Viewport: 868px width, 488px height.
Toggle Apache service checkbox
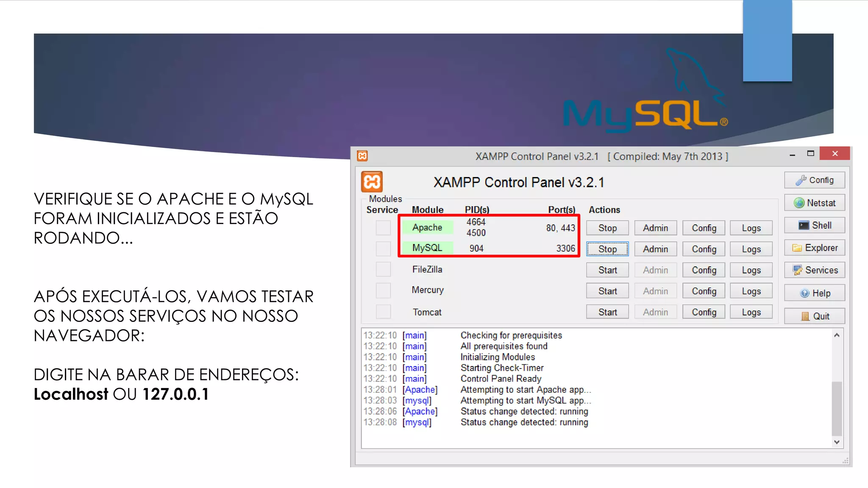(x=383, y=228)
